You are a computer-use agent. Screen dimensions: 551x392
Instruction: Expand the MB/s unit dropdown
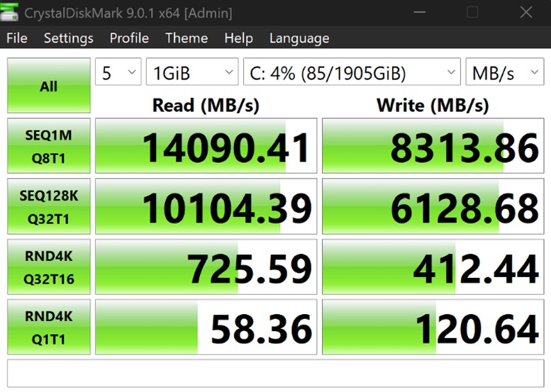(505, 72)
